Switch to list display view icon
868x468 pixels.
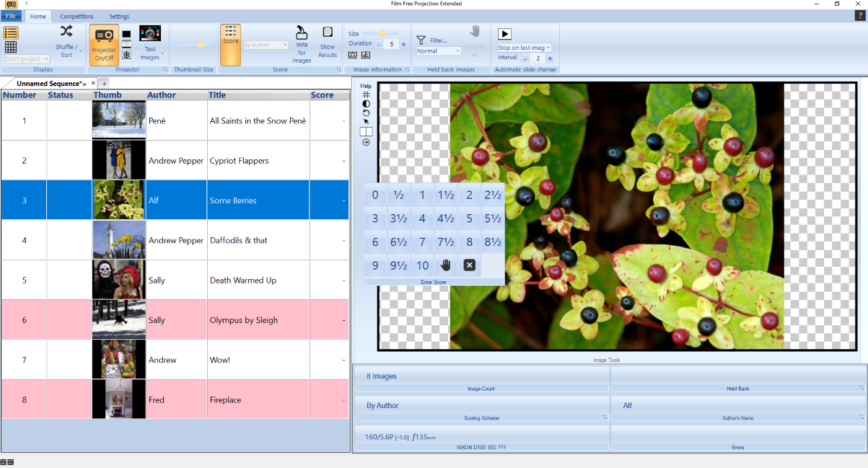(x=11, y=33)
